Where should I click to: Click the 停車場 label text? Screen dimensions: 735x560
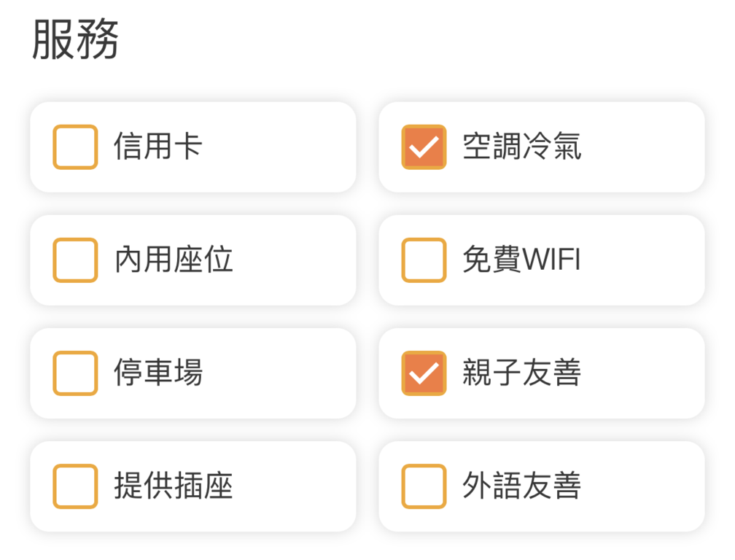coord(157,373)
